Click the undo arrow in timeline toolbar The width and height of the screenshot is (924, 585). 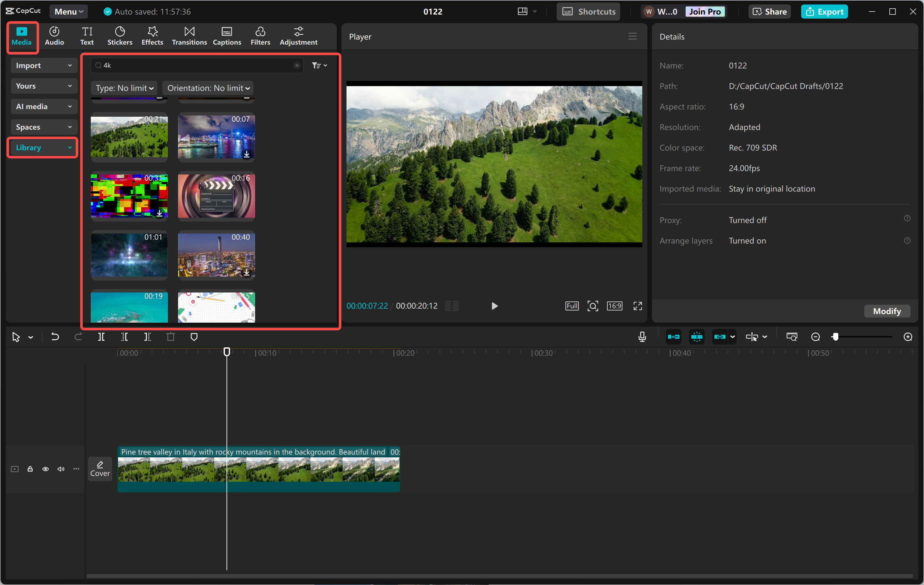pyautogui.click(x=55, y=337)
